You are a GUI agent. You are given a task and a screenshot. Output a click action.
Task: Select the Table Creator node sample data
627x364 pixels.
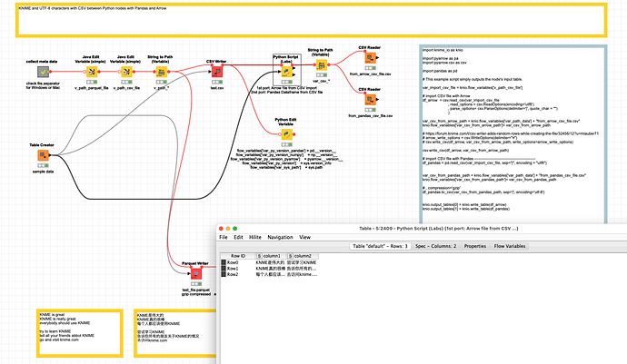point(44,155)
